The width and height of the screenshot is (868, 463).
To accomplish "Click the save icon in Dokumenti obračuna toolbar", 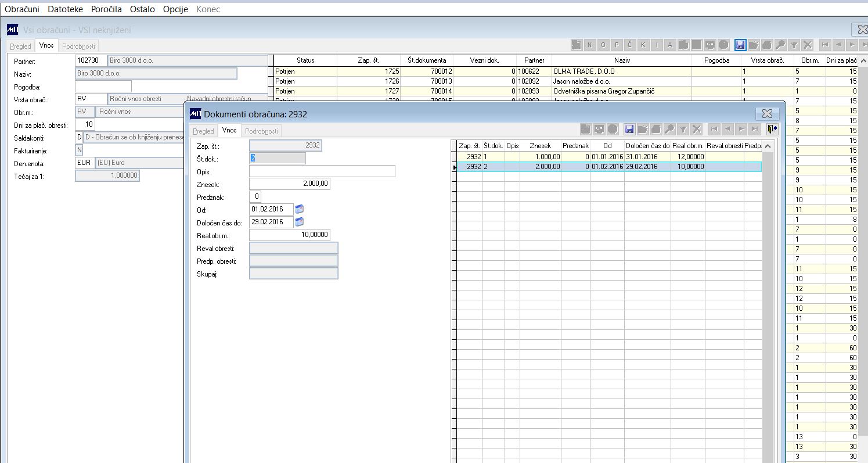I will point(629,129).
